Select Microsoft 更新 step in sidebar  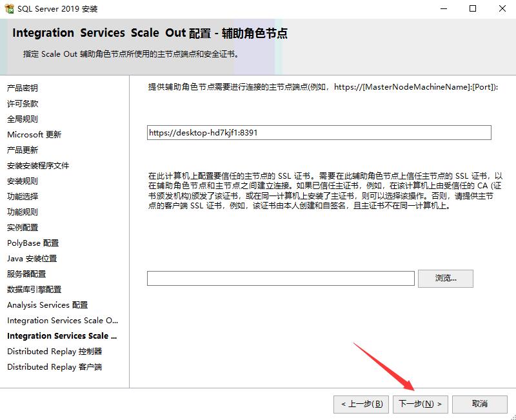[x=34, y=135]
